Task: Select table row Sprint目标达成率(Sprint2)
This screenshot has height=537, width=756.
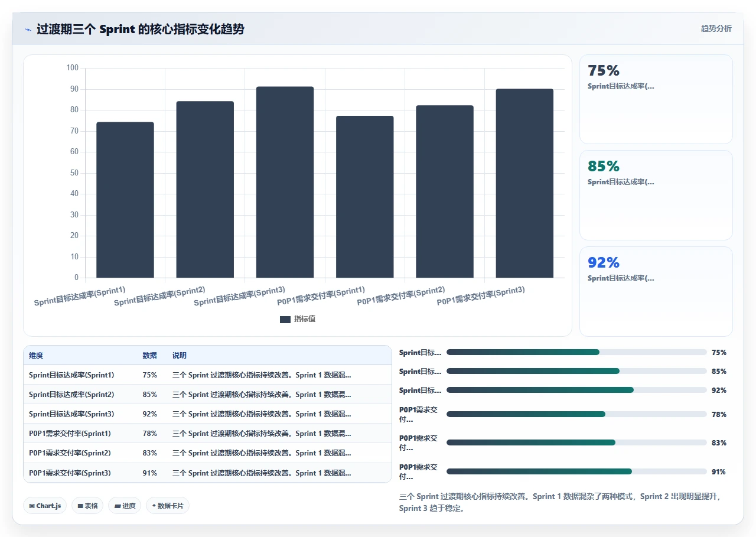Action: click(x=207, y=395)
